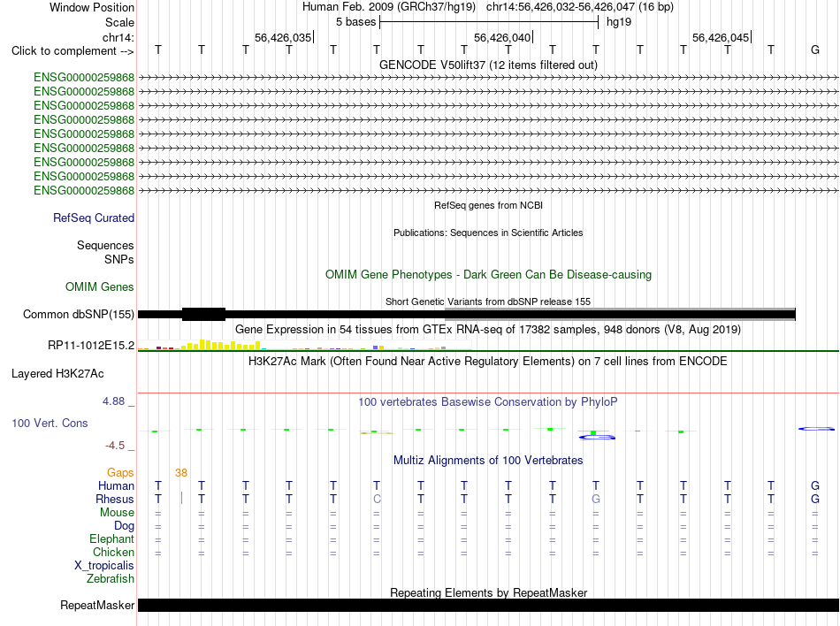Click the Human Feb. 2009 (GRCh37/hg19) assembly text

point(389,7)
